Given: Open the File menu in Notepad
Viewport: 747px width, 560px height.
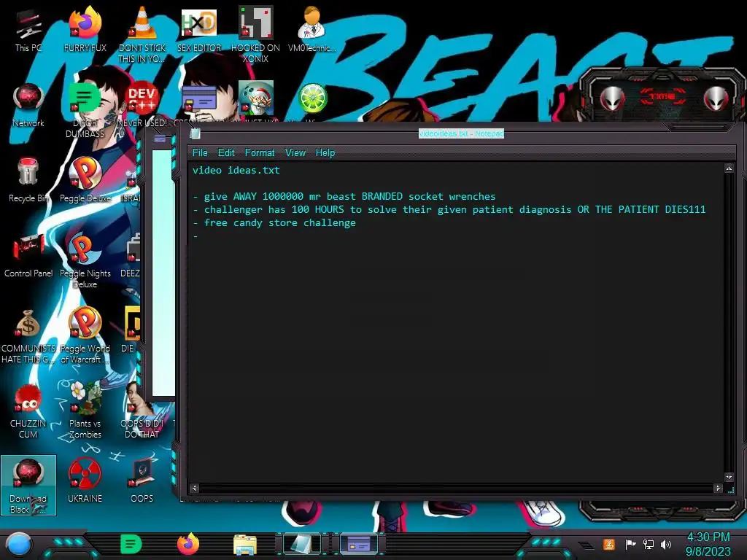Looking at the screenshot, I should (200, 153).
